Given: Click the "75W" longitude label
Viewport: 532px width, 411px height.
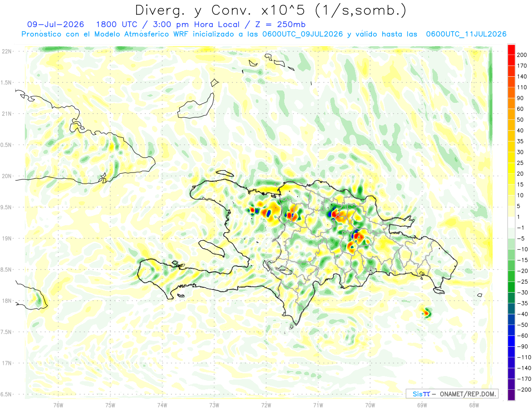Looking at the screenshot, I should [x=110, y=405].
